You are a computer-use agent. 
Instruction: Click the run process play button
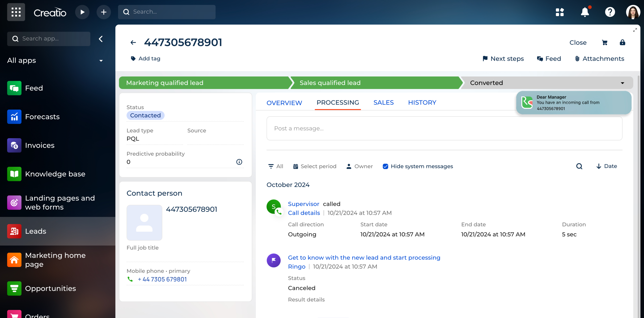[x=82, y=12]
